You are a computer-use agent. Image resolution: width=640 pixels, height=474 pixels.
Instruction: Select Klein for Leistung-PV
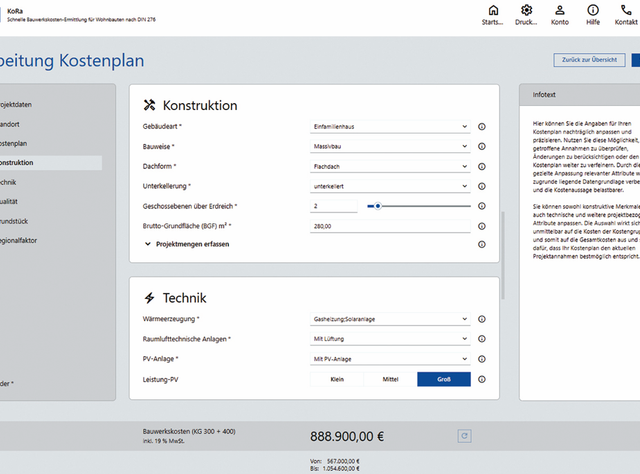click(337, 379)
